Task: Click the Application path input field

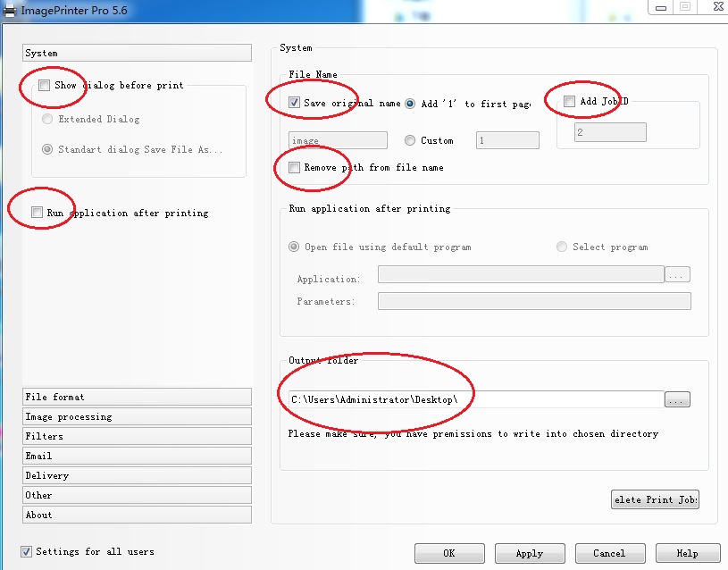Action: (521, 274)
